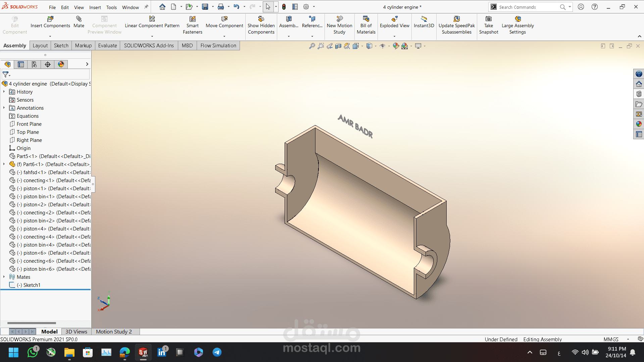Click the MMGS unit system button
Image resolution: width=644 pixels, height=362 pixels.
click(x=611, y=339)
